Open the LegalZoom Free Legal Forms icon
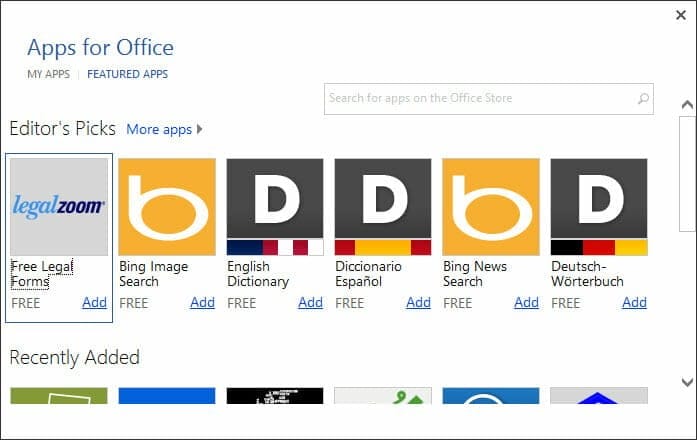 tap(59, 206)
